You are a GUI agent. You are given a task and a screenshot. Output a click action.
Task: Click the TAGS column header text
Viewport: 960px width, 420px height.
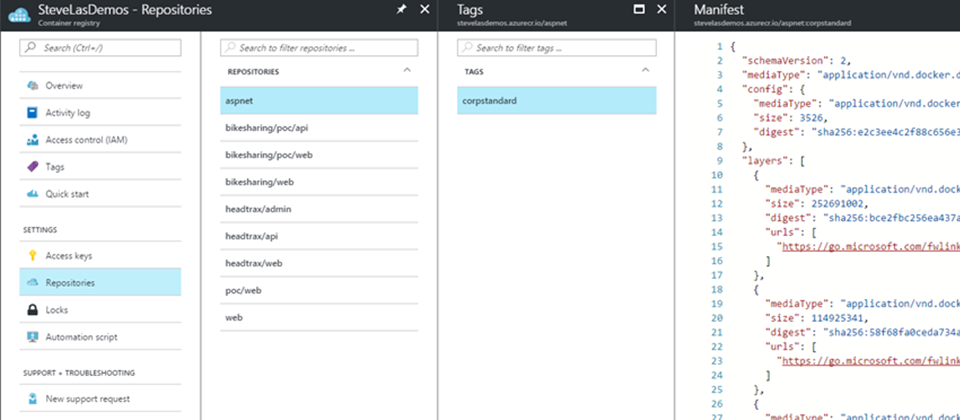pos(474,72)
